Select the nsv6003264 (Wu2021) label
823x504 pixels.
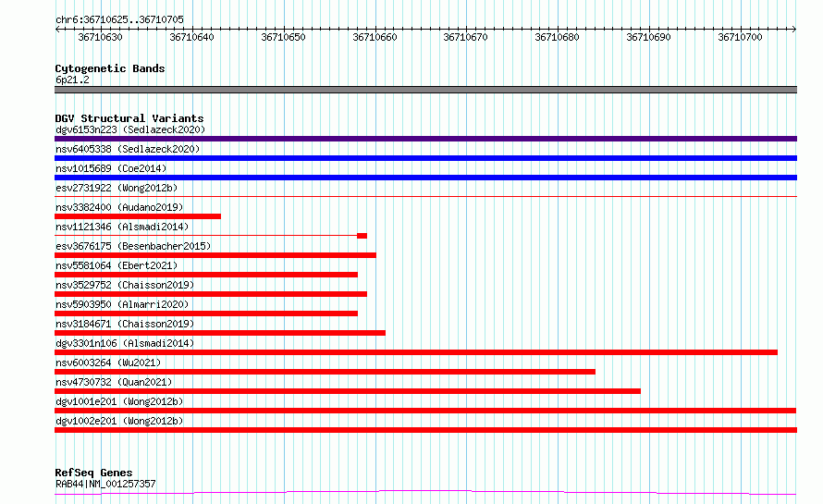pos(108,363)
